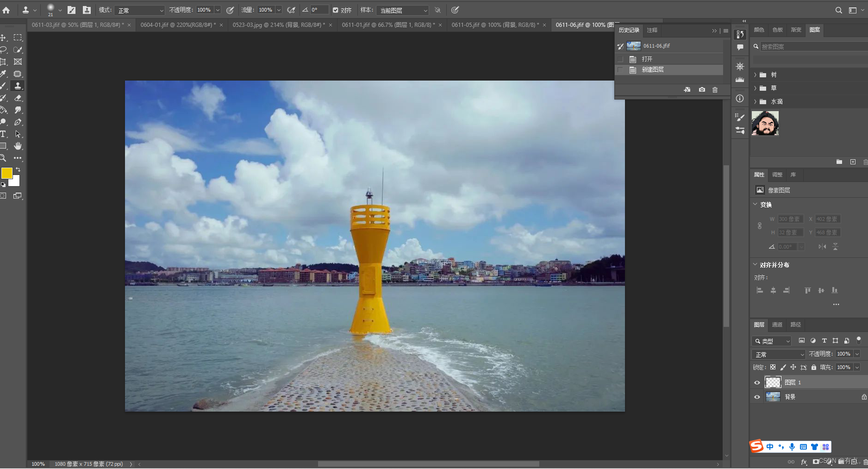
Task: Click the yellow foreground color swatch
Action: tap(6, 173)
